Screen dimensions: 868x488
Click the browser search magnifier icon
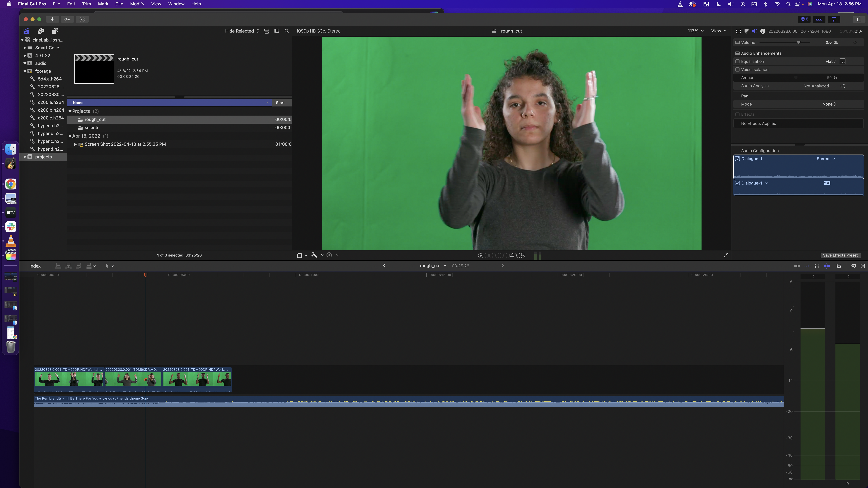click(287, 31)
